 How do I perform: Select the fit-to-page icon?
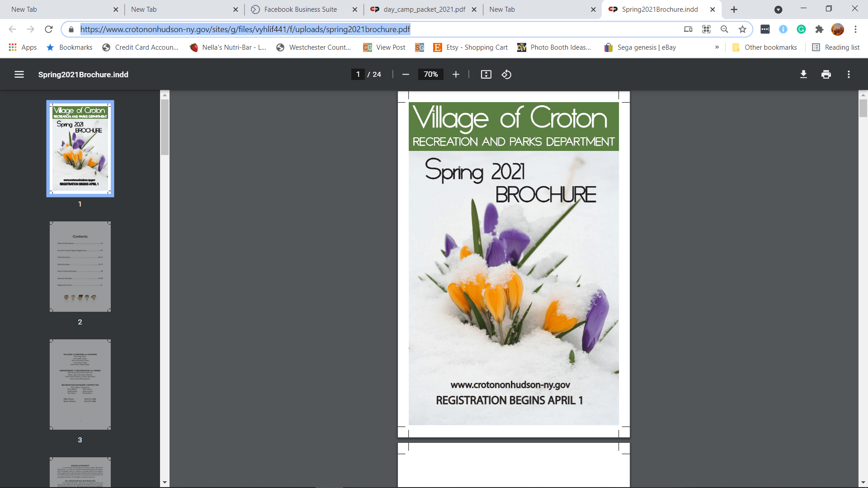coord(486,74)
